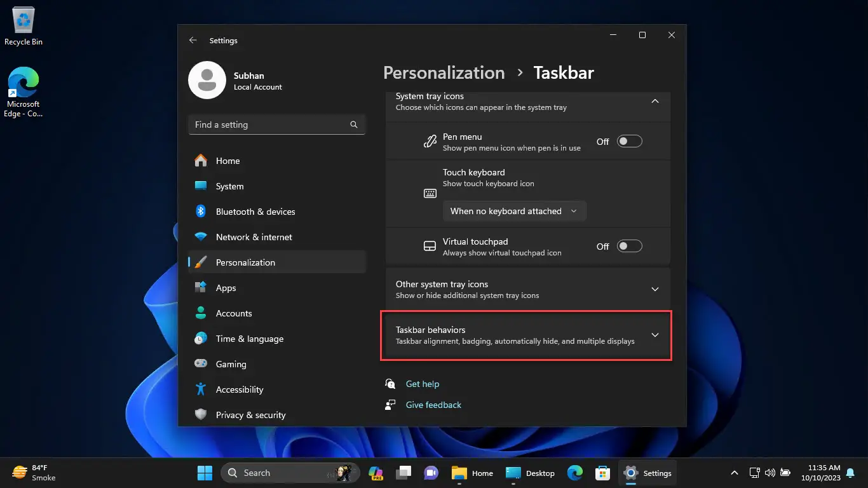868x488 pixels.
Task: Click the Virtual touchpad icon
Action: coord(430,247)
